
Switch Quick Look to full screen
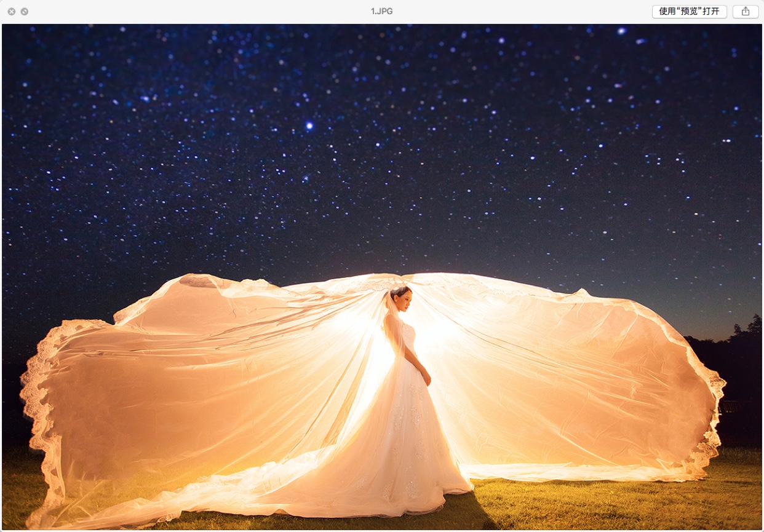click(x=25, y=12)
